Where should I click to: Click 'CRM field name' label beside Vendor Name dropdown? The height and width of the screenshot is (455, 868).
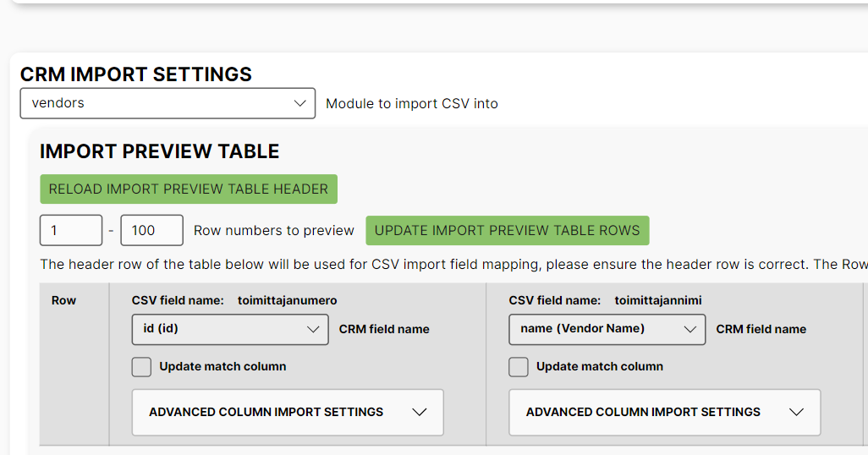[761, 329]
